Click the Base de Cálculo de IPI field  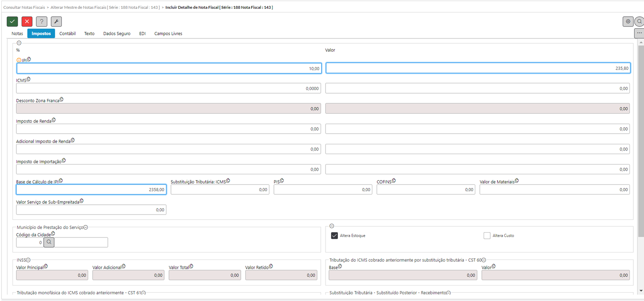pos(91,189)
